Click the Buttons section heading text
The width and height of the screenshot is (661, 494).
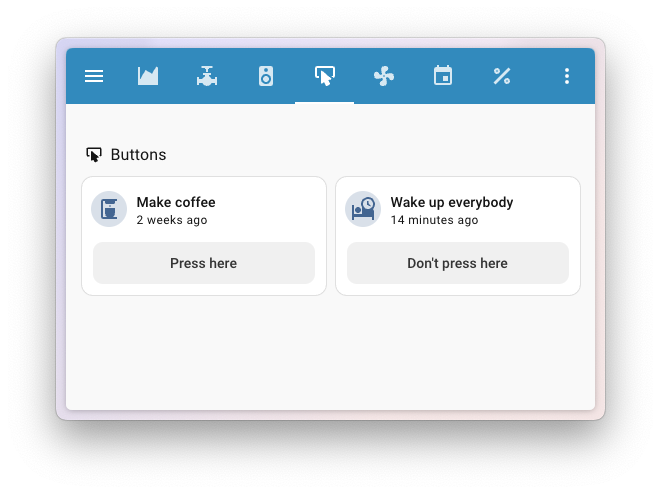(138, 155)
